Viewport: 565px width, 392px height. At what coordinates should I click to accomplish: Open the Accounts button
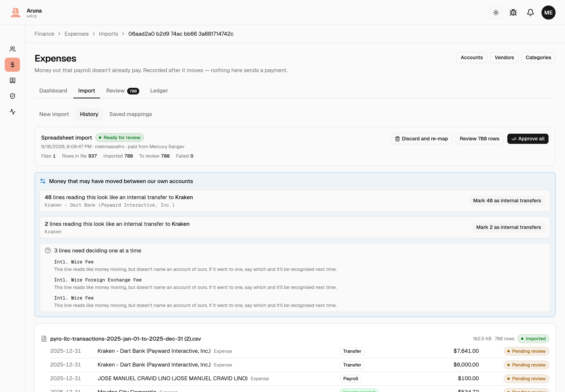pos(471,57)
